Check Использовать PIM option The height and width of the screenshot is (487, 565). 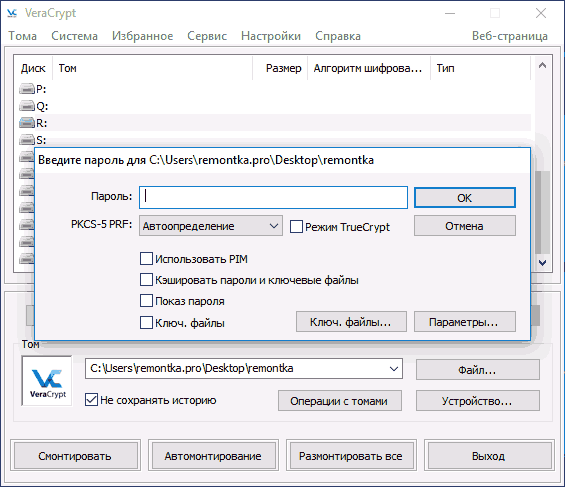pyautogui.click(x=146, y=259)
